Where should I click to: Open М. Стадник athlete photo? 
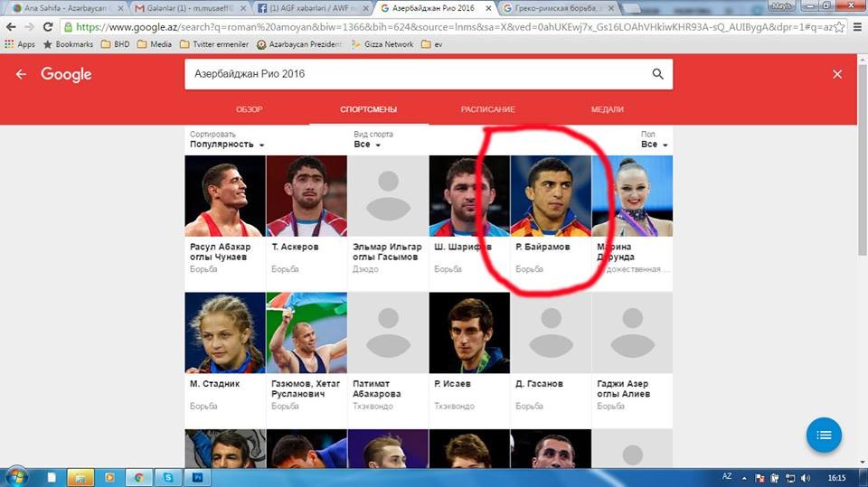point(225,332)
